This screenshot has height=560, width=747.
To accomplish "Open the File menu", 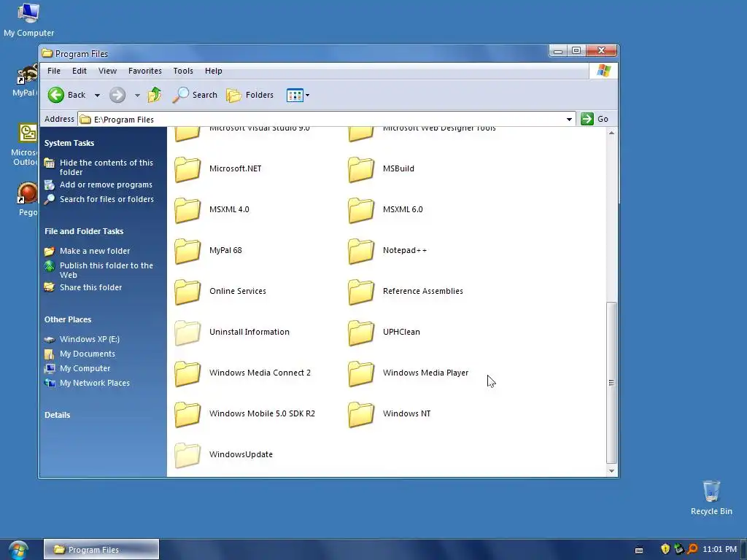I will point(54,71).
